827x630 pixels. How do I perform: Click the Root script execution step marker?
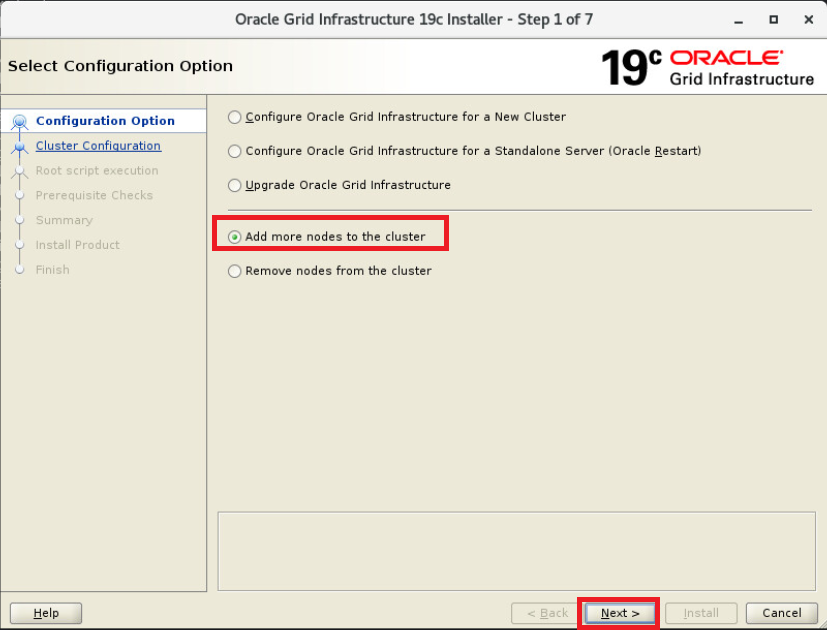point(20,171)
